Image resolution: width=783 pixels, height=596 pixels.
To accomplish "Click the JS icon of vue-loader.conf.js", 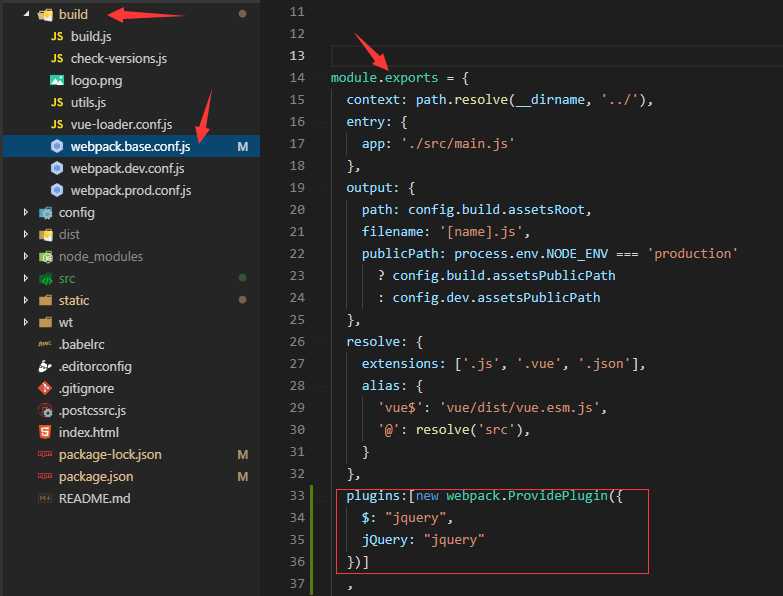I will tap(57, 124).
